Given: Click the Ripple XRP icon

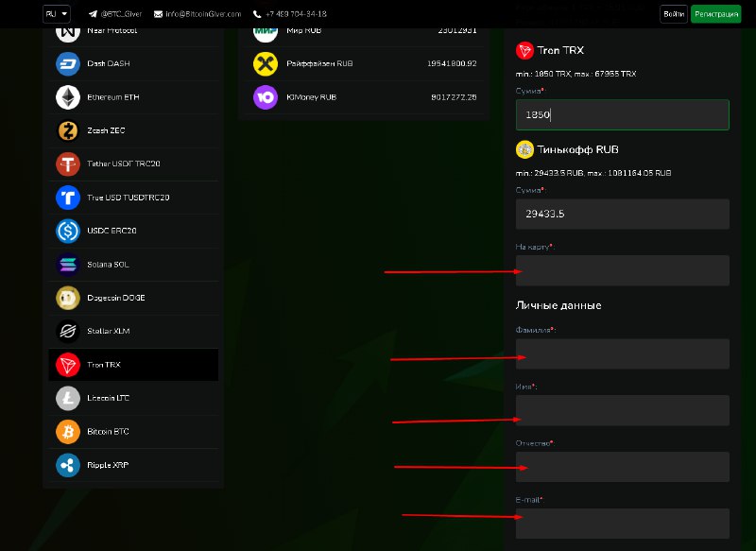Looking at the screenshot, I should 68,465.
